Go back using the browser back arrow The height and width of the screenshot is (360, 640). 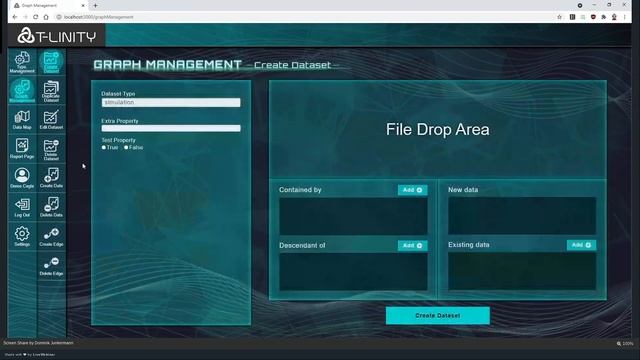click(x=15, y=17)
